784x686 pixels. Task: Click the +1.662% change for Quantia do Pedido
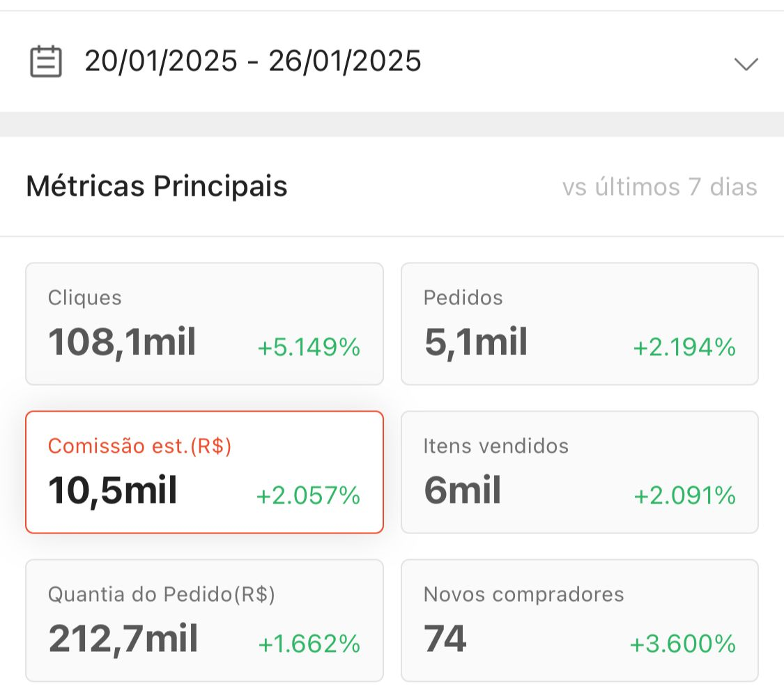(309, 644)
